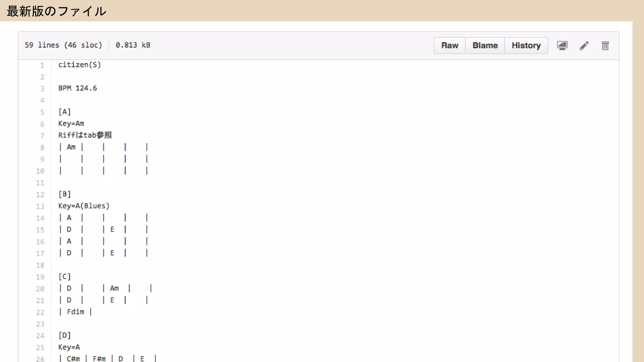The image size is (644, 362).
Task: Click the Riffはtab参照 text line
Action: (x=85, y=135)
